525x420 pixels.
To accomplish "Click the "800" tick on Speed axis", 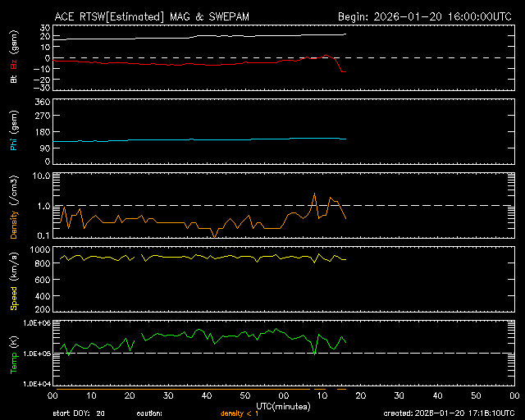I will pyautogui.click(x=43, y=263).
